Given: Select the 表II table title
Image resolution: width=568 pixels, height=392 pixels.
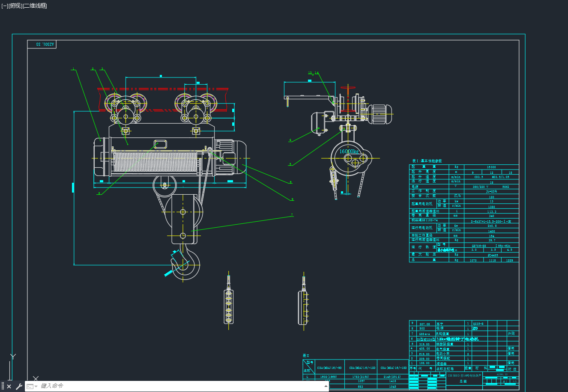Looking at the screenshot, I should [306, 356].
